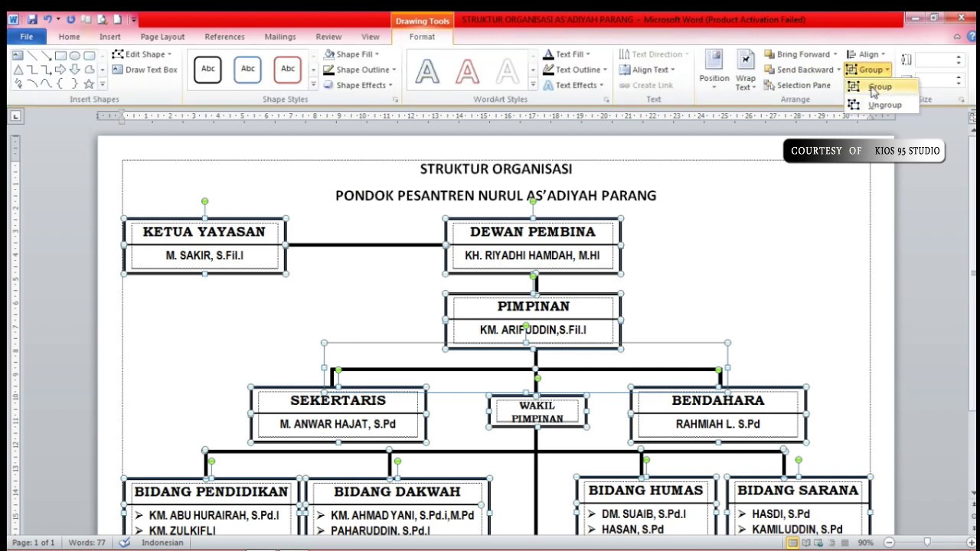Switch to the Home tab
980x551 pixels.
(x=69, y=37)
